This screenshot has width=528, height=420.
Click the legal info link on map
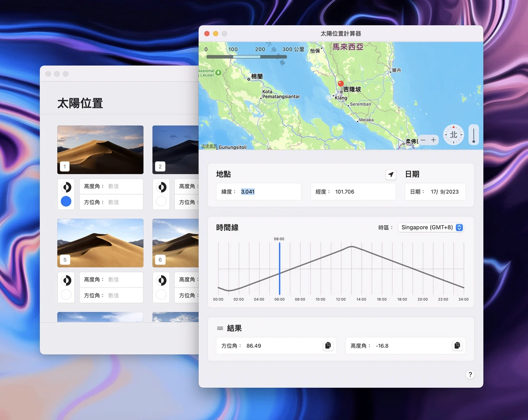point(209,146)
